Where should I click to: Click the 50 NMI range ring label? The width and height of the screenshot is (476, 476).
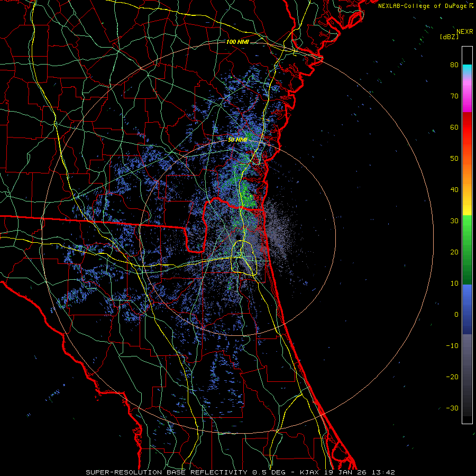click(x=237, y=140)
